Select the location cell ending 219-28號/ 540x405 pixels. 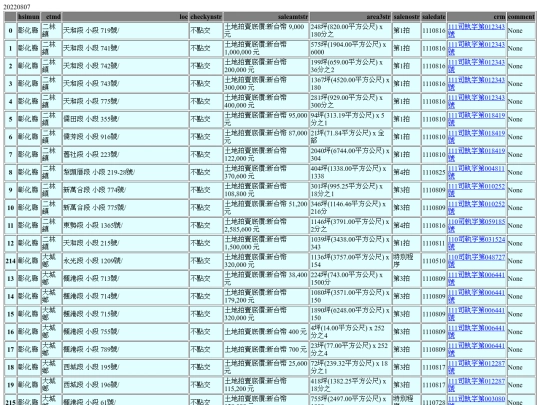coord(125,172)
